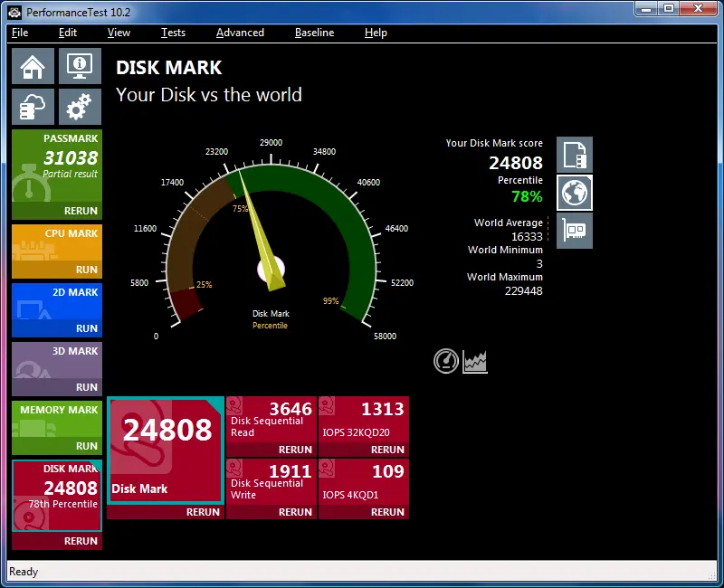Click the disk icon on Disk Sequential Write tile
The image size is (724, 588).
tap(235, 468)
